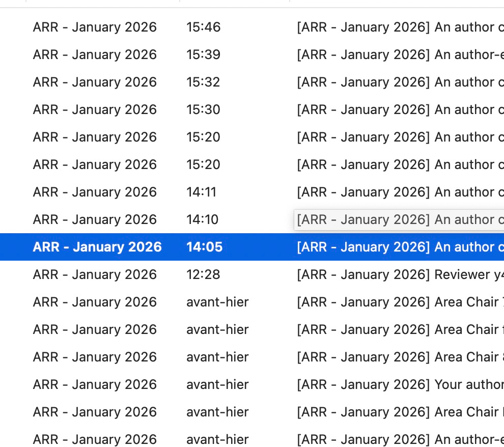Open the email received at 15:46
The width and height of the screenshot is (504, 447).
pos(255,27)
